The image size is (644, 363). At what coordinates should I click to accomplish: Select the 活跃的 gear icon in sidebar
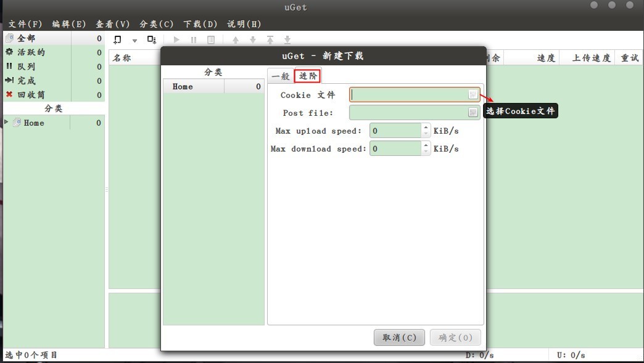point(9,52)
